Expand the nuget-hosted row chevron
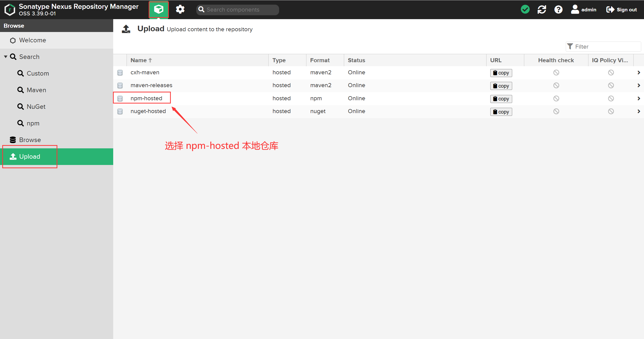This screenshot has width=644, height=339. click(639, 111)
